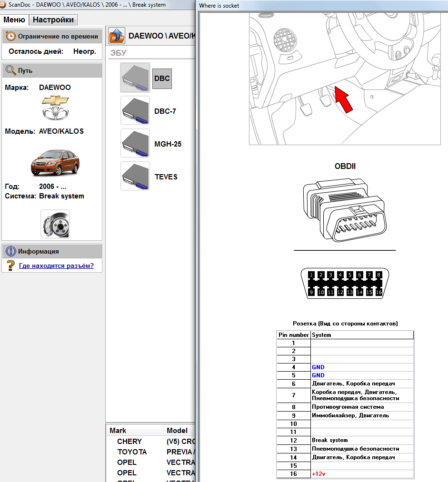Viewport: 448px width, 482px height.
Task: Click Противоугонная система in pin 8 row
Action: pos(348,407)
